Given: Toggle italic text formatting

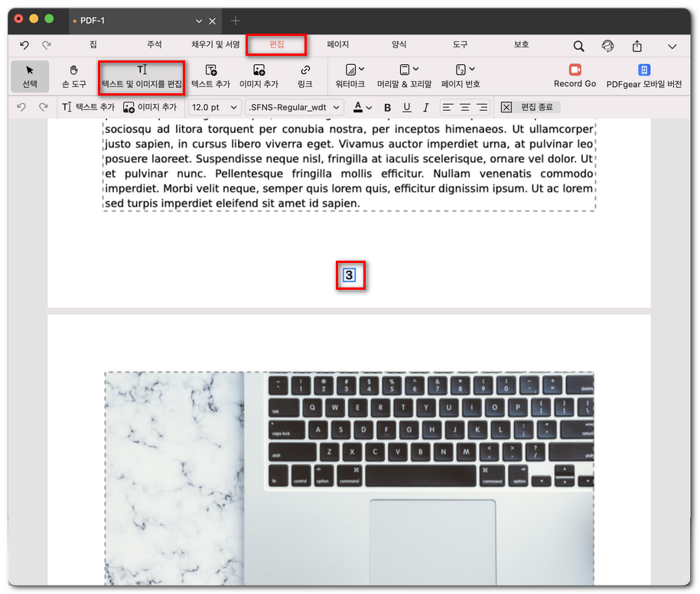Looking at the screenshot, I should click(425, 108).
